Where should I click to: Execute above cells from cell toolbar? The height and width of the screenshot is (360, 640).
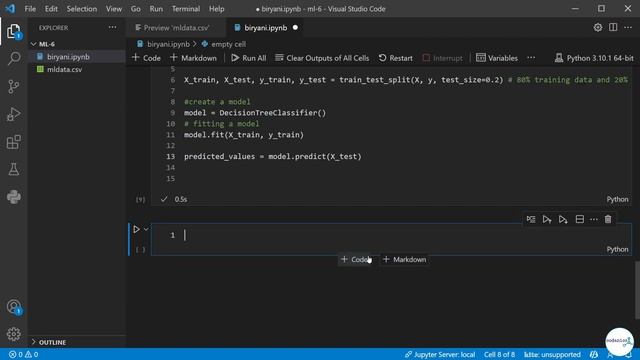click(547, 219)
